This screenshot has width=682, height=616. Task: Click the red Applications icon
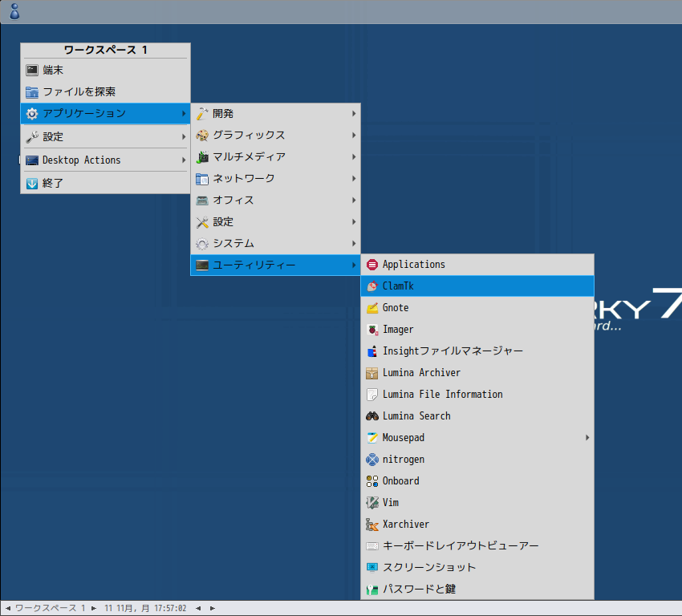371,265
